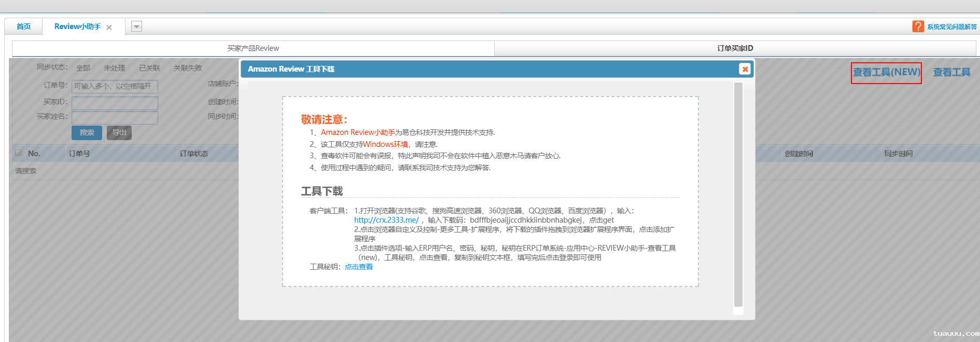Open the tab list dropdown arrow

click(x=136, y=26)
